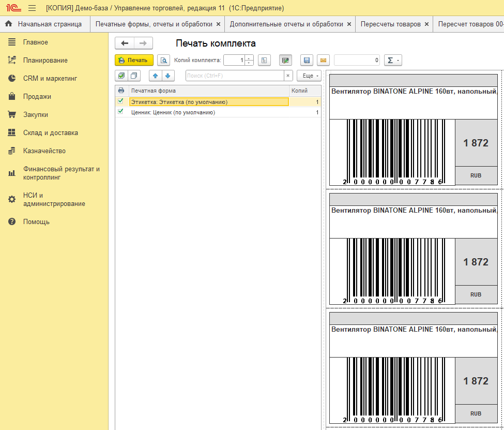The width and height of the screenshot is (504, 430).
Task: Go back with the left arrow
Action: [125, 43]
